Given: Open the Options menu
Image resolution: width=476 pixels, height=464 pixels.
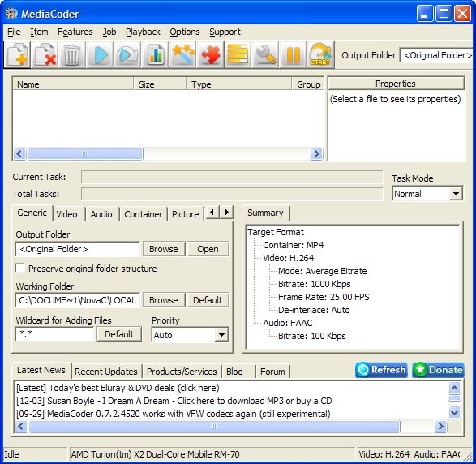Looking at the screenshot, I should click(185, 32).
